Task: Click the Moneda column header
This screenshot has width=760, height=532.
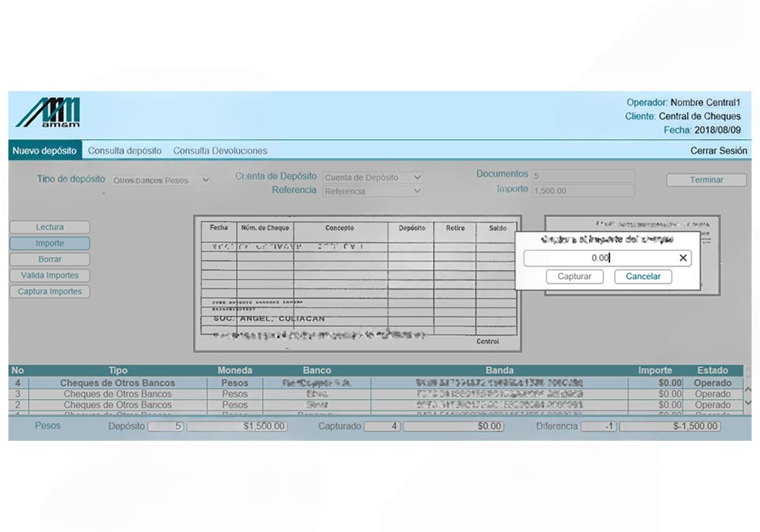Action: click(x=235, y=370)
